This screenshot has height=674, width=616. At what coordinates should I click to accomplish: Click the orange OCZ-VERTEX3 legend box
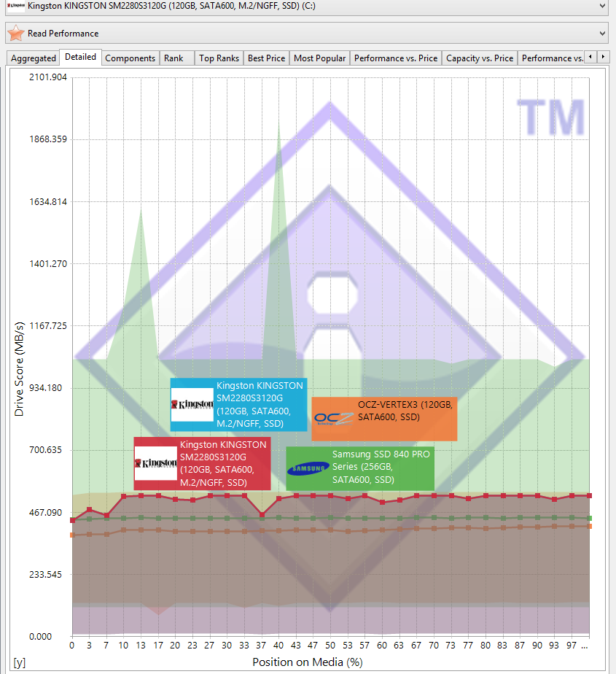384,419
